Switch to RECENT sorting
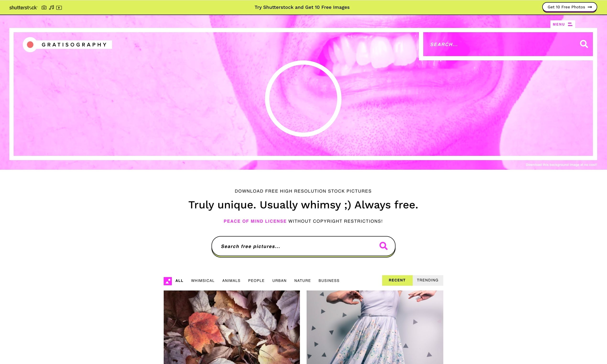This screenshot has width=607, height=364. tap(397, 280)
